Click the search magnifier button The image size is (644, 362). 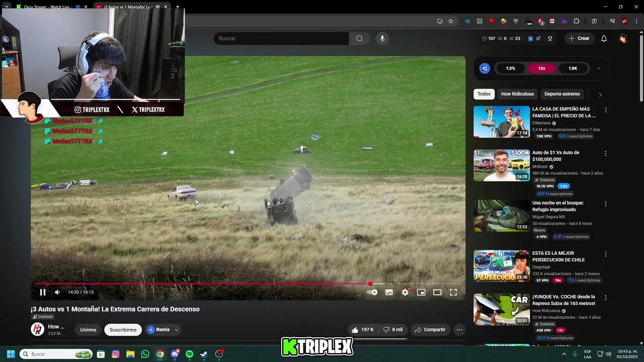[359, 38]
